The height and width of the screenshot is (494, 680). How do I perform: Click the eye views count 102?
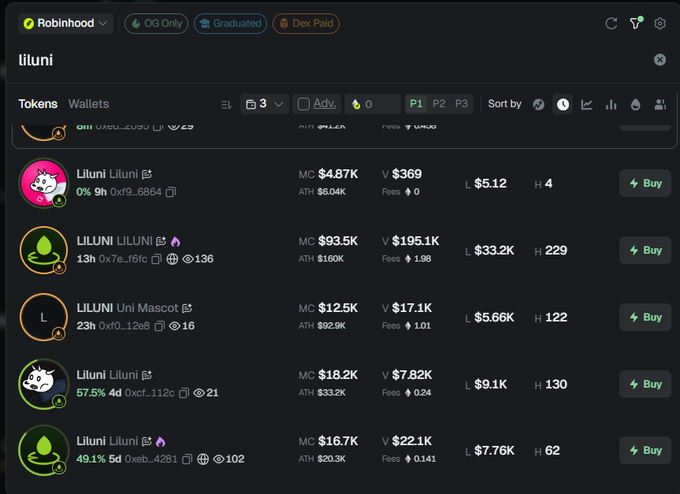tap(229, 459)
